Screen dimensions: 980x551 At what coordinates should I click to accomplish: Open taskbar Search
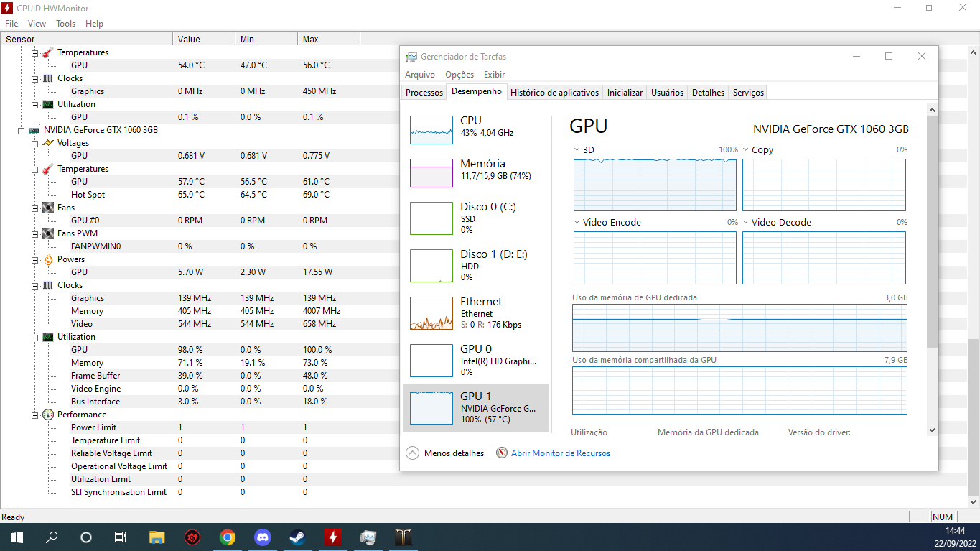tap(52, 537)
